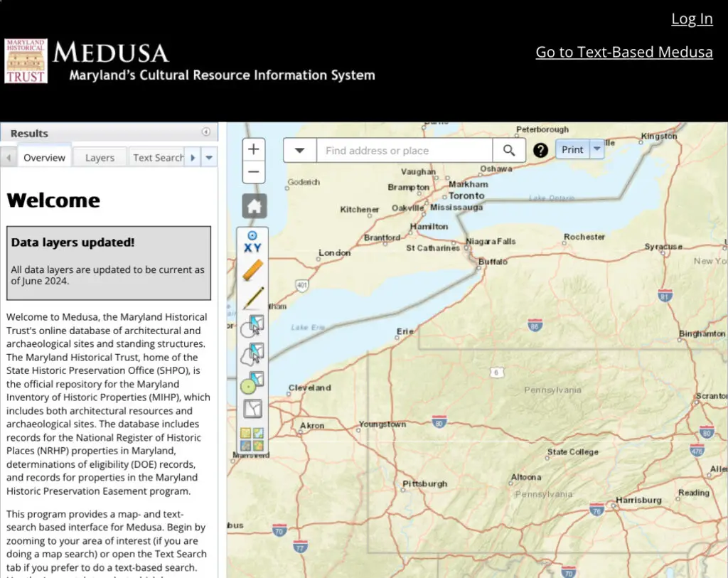Click Harrisburg label on the map
728x578 pixels.
tap(638, 500)
